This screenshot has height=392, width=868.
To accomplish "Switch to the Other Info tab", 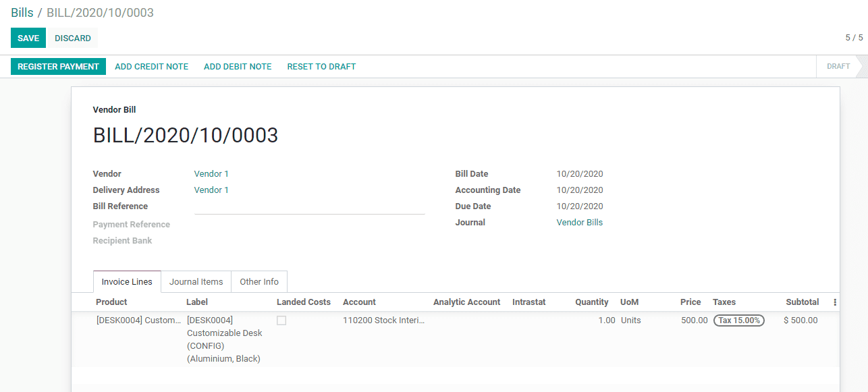I will [x=259, y=281].
